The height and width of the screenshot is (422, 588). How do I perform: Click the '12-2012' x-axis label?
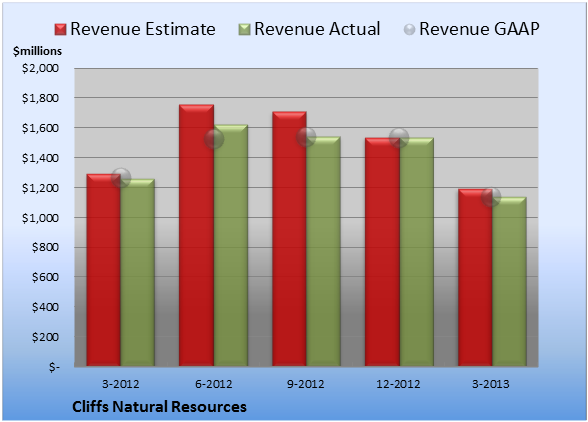[x=399, y=384]
